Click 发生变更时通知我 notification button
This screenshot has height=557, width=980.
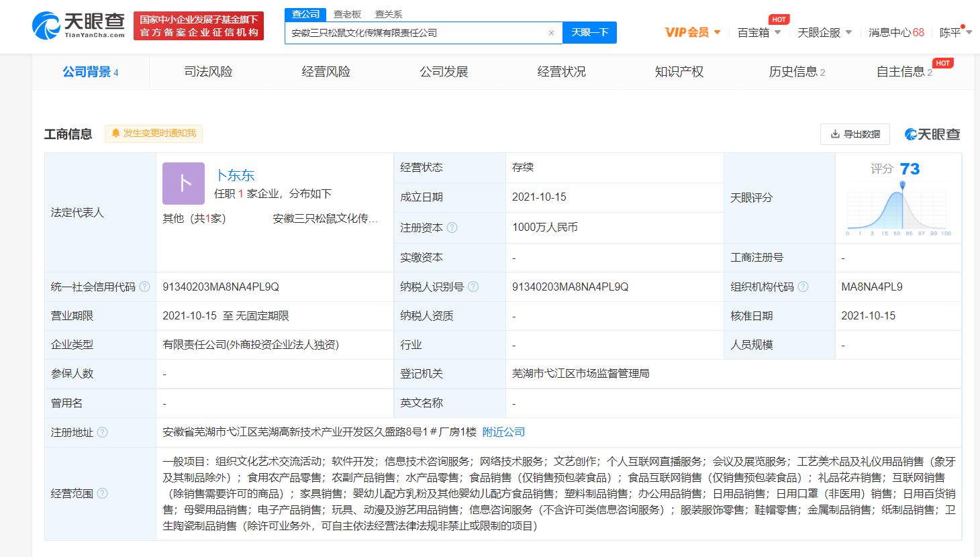[154, 134]
